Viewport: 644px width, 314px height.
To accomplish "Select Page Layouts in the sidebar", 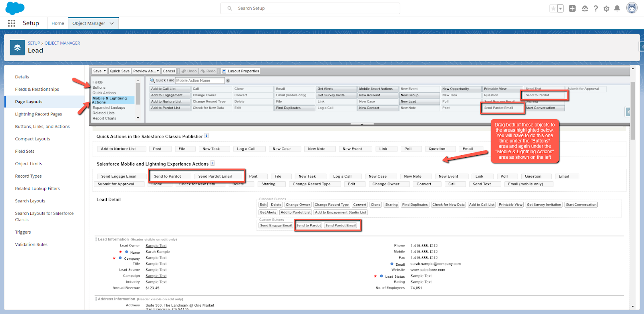I will tap(29, 102).
